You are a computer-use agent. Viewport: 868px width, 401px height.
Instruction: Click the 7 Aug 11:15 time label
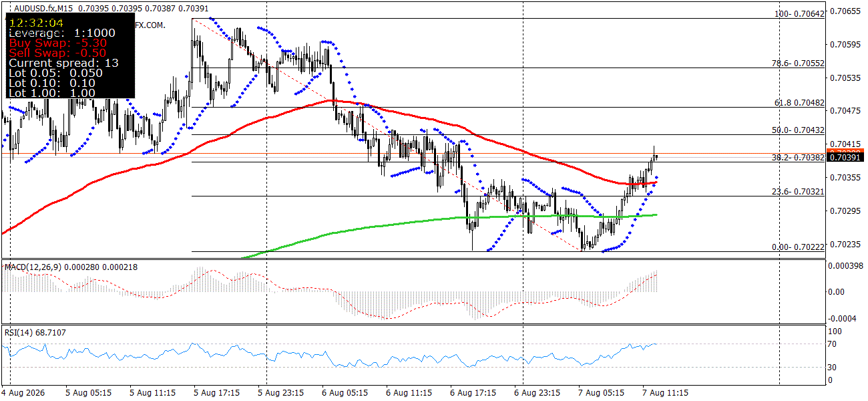pyautogui.click(x=665, y=393)
